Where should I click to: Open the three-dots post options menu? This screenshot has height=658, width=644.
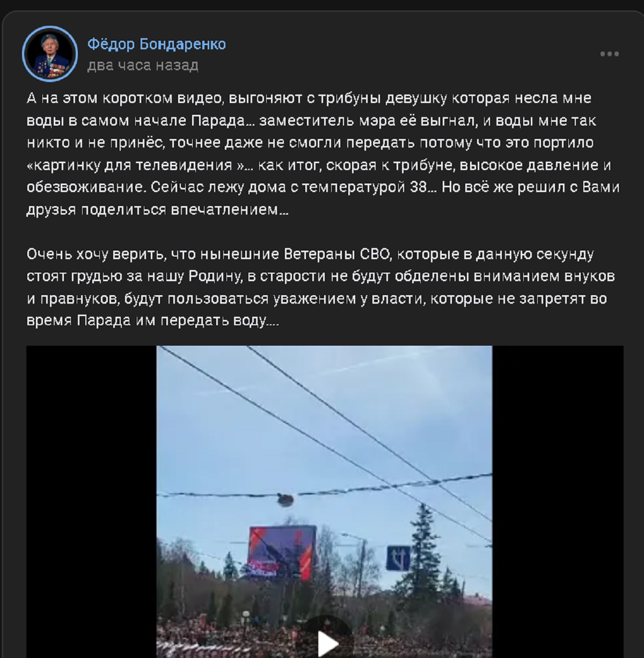(609, 54)
